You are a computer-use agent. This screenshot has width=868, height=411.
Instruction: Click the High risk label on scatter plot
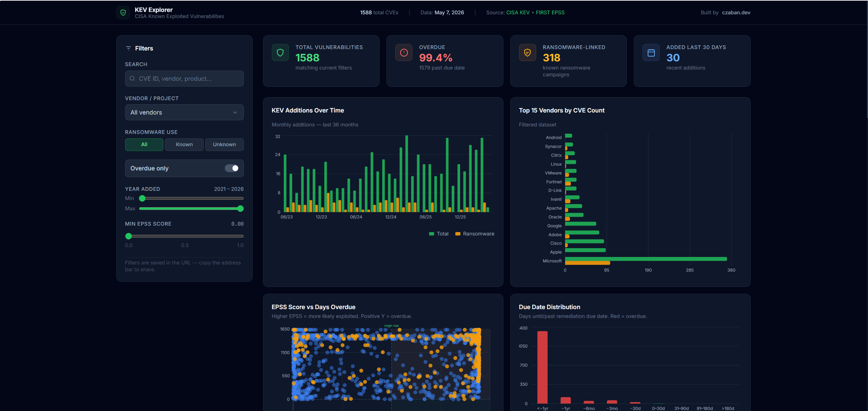click(392, 326)
